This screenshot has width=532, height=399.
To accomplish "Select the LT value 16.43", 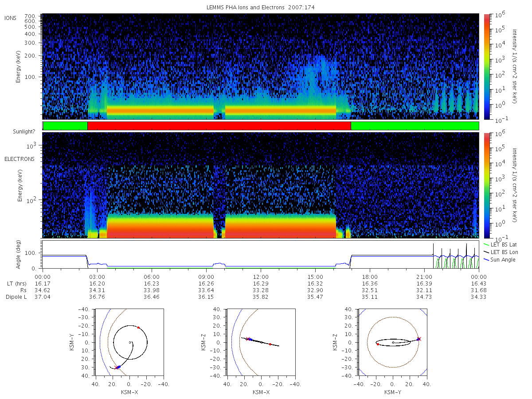I will (x=479, y=283).
